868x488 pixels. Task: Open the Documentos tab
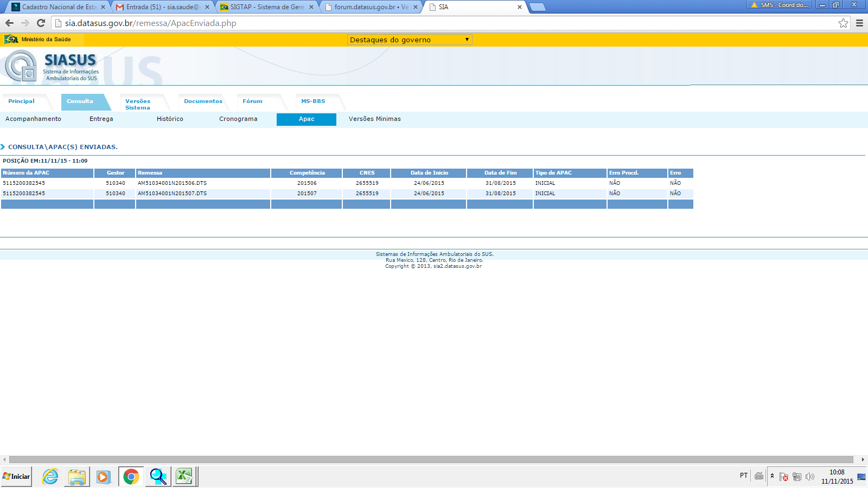tap(203, 101)
